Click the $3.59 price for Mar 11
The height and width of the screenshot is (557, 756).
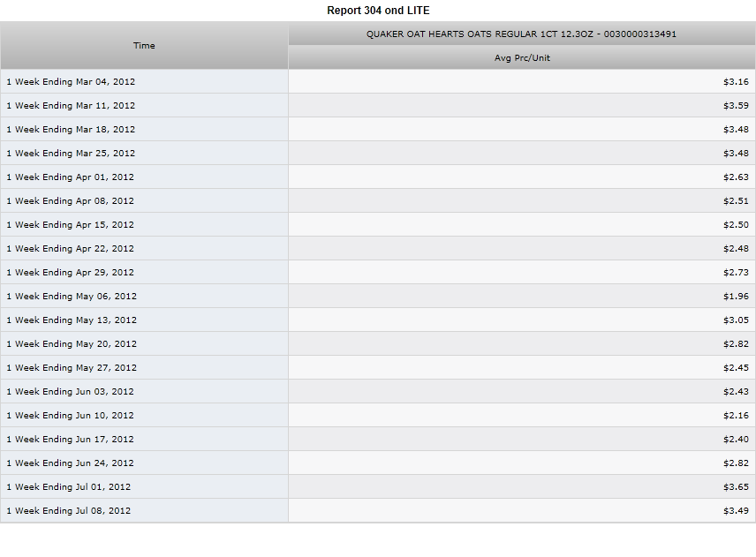tap(736, 106)
